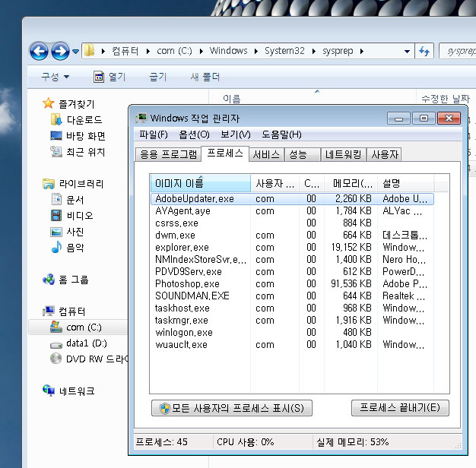Screen dimensions: 476x468
Task: Open the 음악 music library icon
Action: click(x=56, y=247)
